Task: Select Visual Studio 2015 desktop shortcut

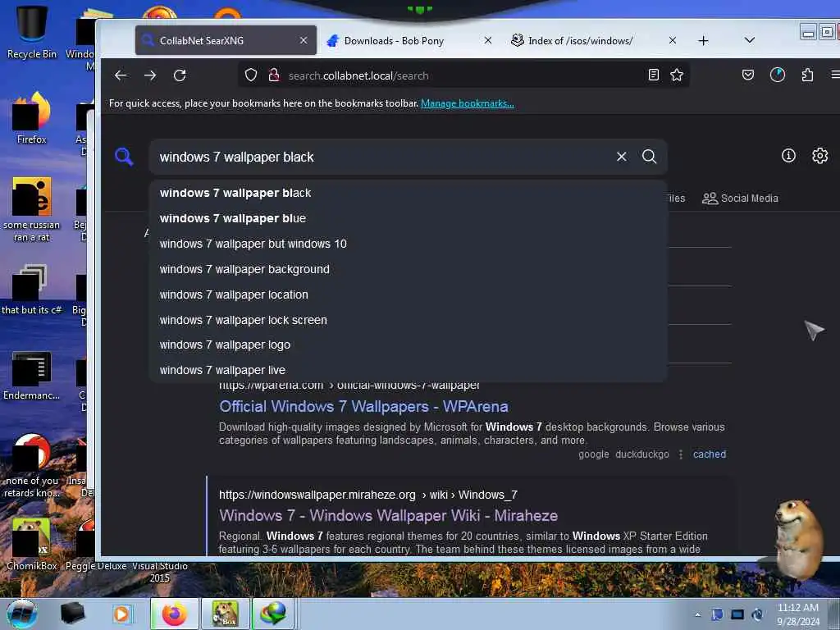Action: tap(160, 572)
